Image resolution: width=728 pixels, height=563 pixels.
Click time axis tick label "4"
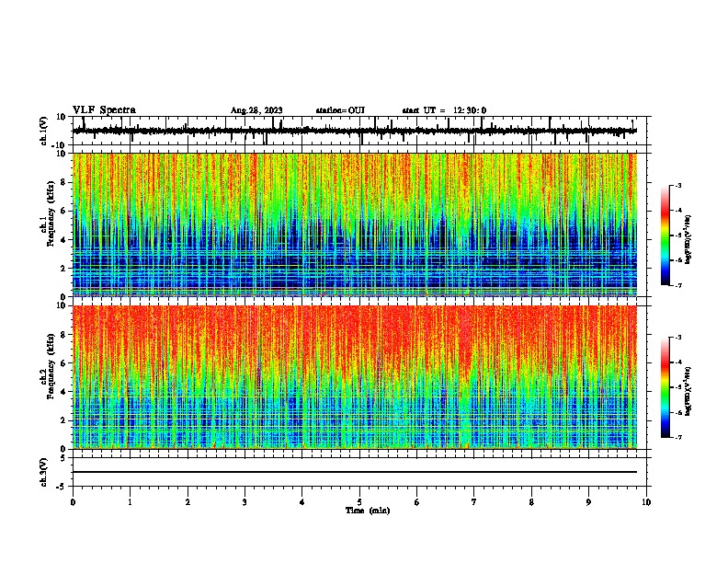pos(302,502)
